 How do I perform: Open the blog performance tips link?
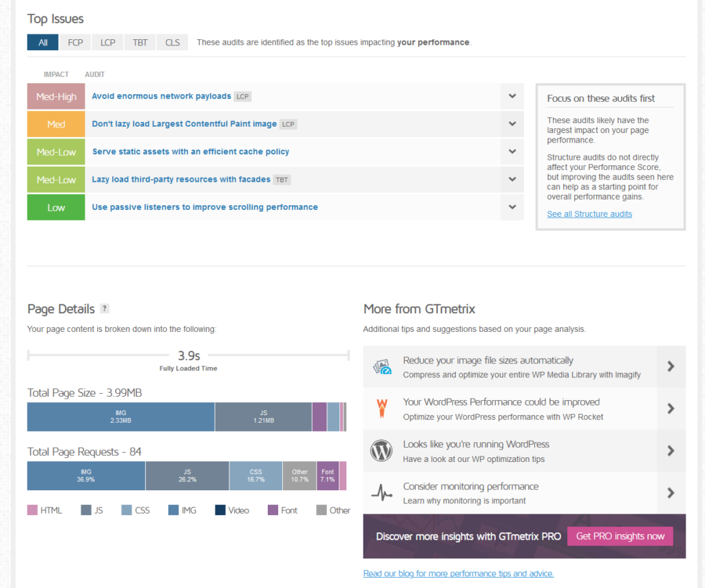tap(458, 574)
